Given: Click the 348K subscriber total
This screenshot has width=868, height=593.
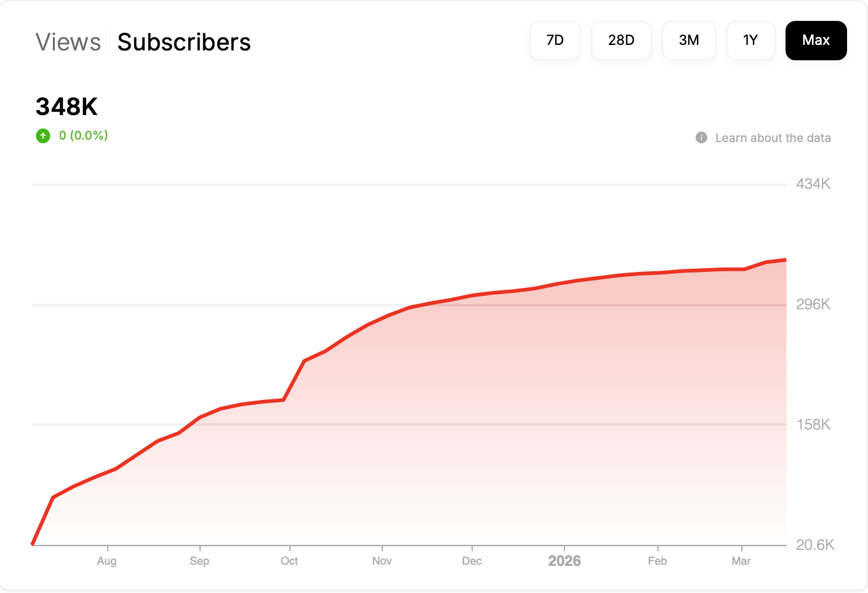Looking at the screenshot, I should click(66, 107).
